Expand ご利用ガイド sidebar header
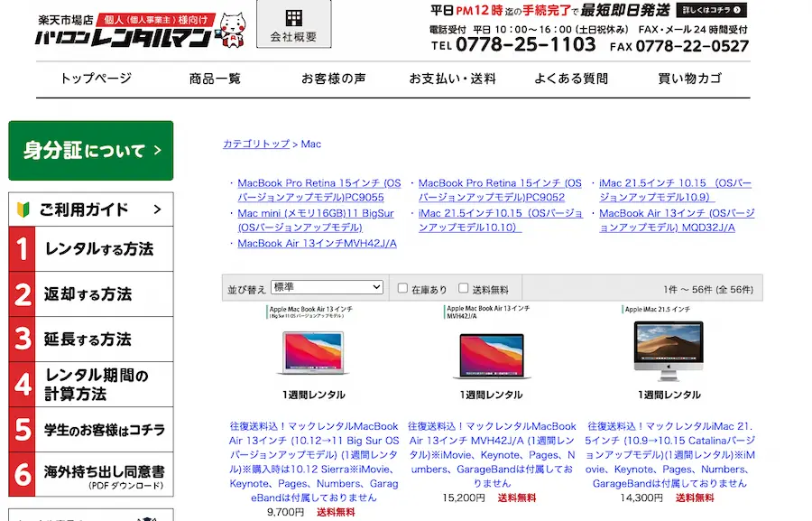The image size is (812, 521). click(90, 209)
